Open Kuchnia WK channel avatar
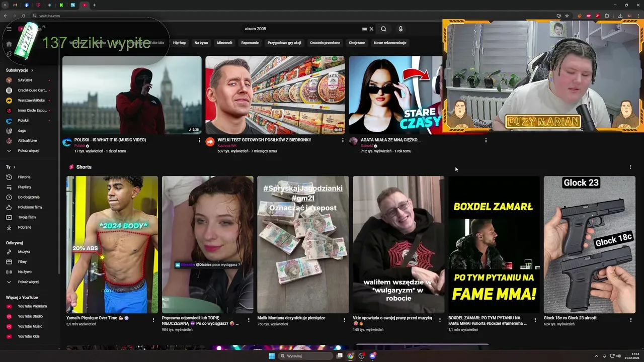644x362 pixels. click(x=210, y=142)
